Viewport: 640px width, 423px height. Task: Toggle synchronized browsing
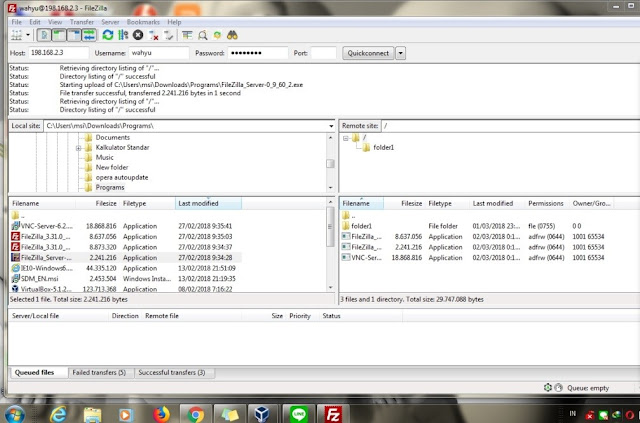click(217, 35)
